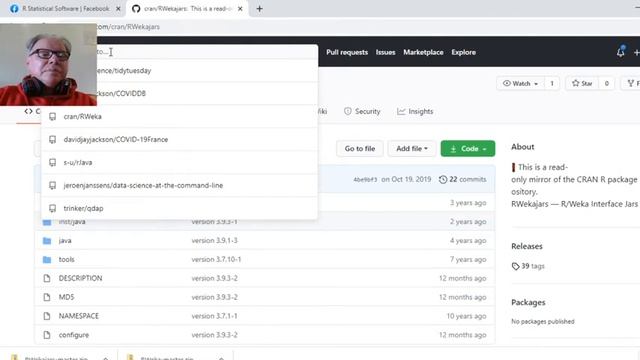Click the star count 0
The image size is (640, 360).
click(x=607, y=83)
